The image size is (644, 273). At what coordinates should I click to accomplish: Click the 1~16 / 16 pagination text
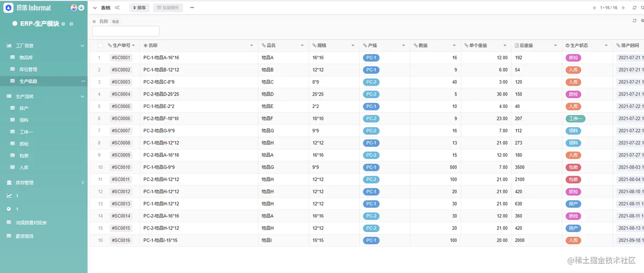pyautogui.click(x=609, y=8)
